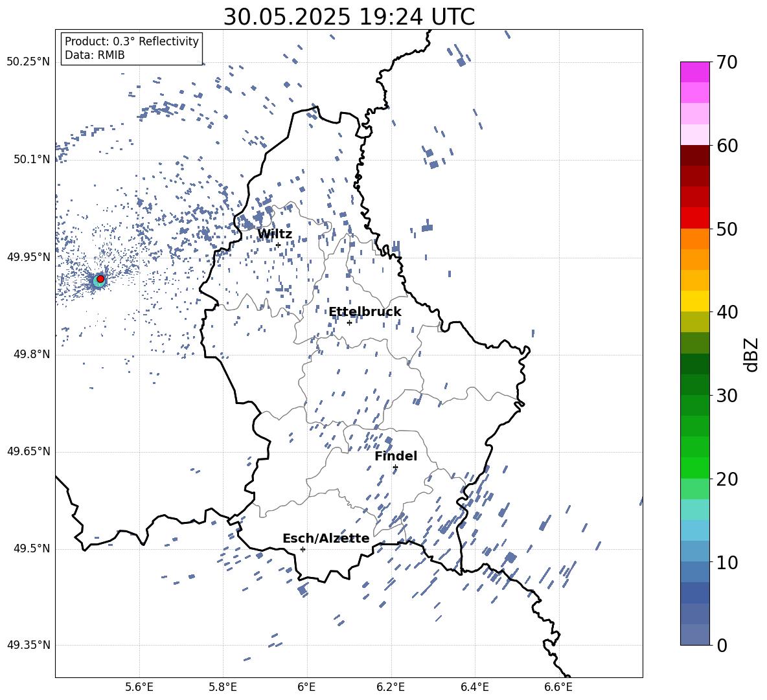Image resolution: width=767 pixels, height=700 pixels.
Task: Click the cross marker under Wiltz
Action: tap(278, 245)
